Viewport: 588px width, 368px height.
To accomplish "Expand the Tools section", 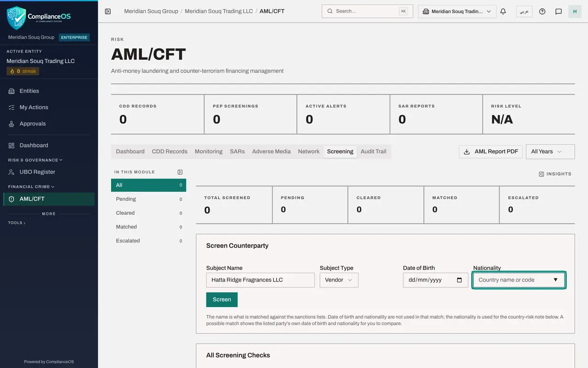I will 17,223.
